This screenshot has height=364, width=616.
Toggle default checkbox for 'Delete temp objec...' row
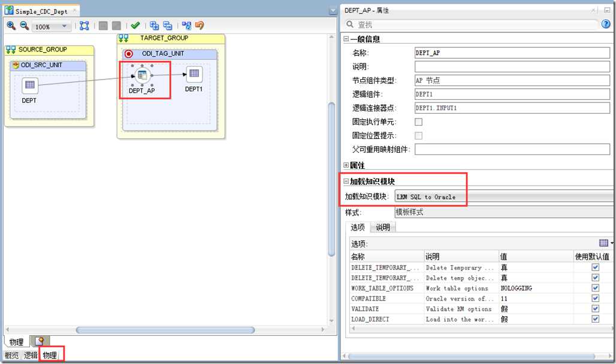(596, 278)
